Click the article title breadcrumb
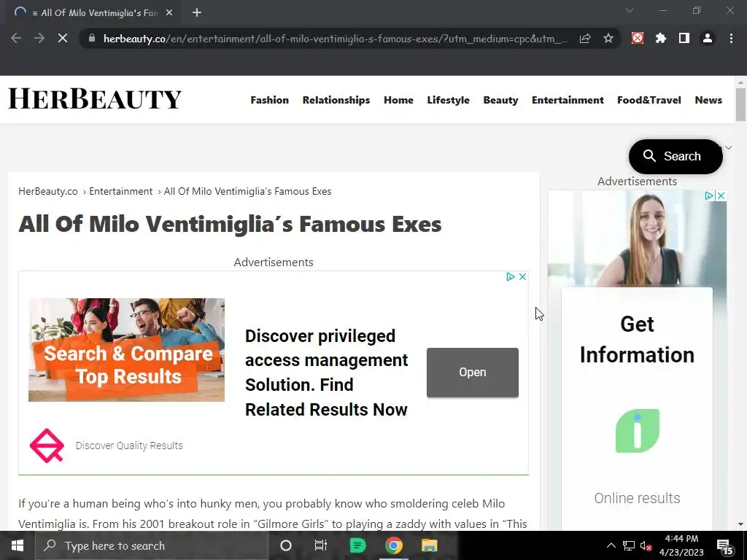Image resolution: width=747 pixels, height=560 pixels. [x=248, y=192]
